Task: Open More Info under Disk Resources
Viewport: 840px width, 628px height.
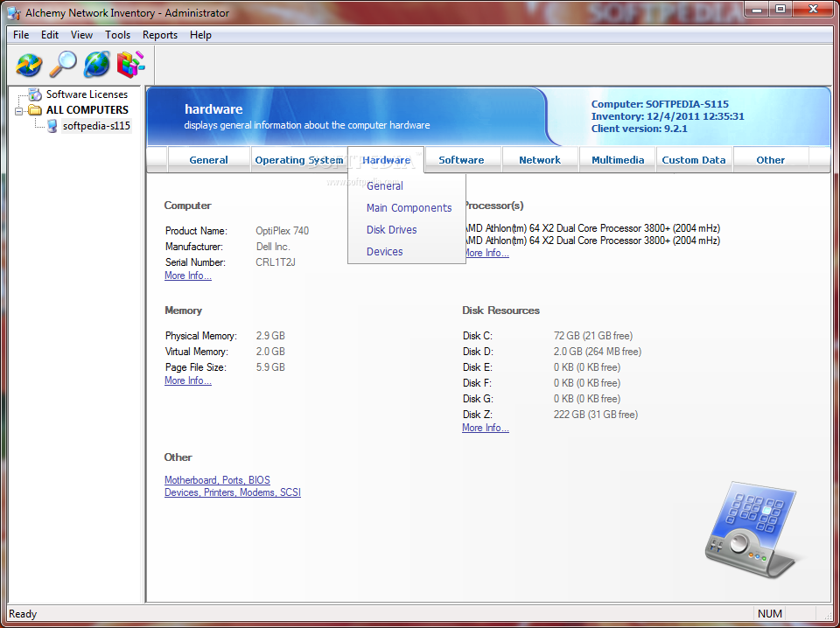Action: pos(486,428)
